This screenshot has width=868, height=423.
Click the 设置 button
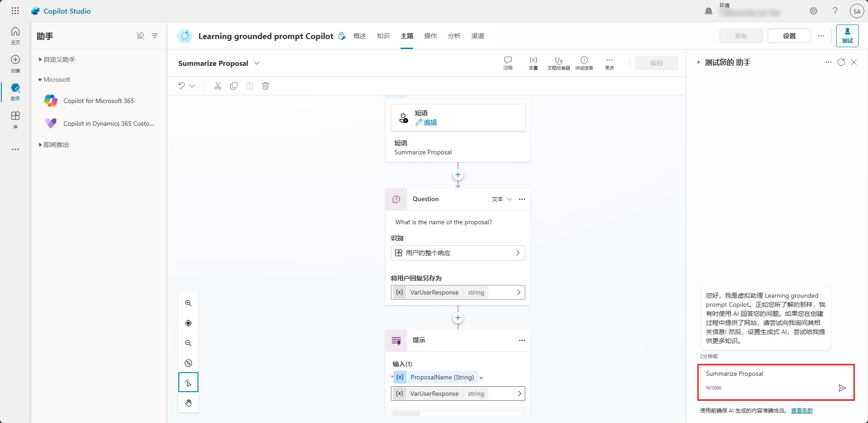pyautogui.click(x=789, y=36)
